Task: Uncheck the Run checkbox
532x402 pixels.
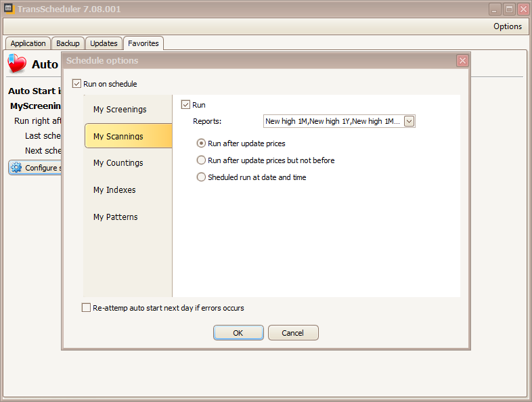Action: click(185, 105)
